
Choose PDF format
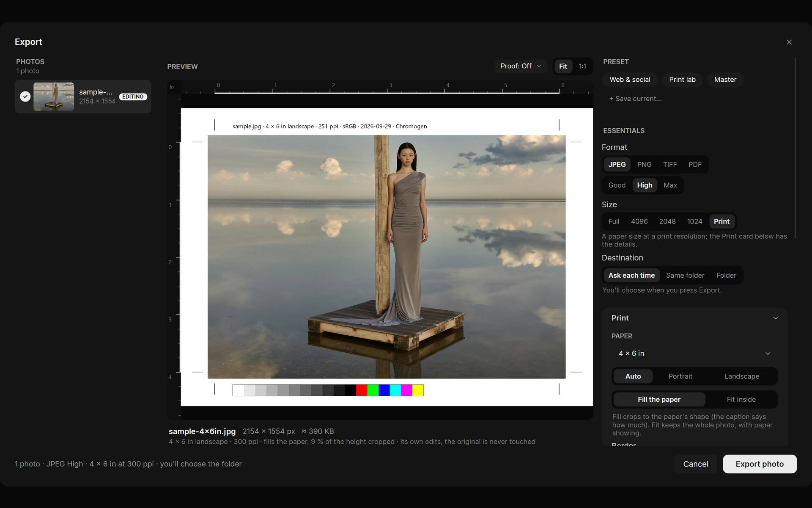pos(695,164)
